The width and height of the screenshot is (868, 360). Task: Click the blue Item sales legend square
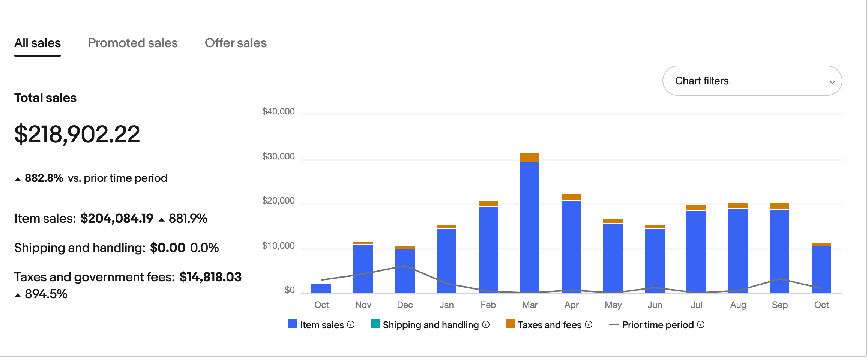[293, 324]
